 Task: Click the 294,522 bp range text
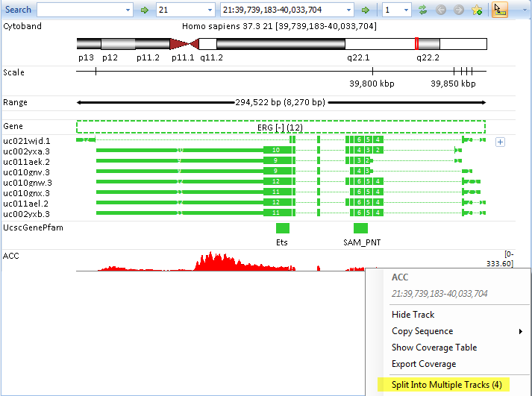click(x=280, y=102)
